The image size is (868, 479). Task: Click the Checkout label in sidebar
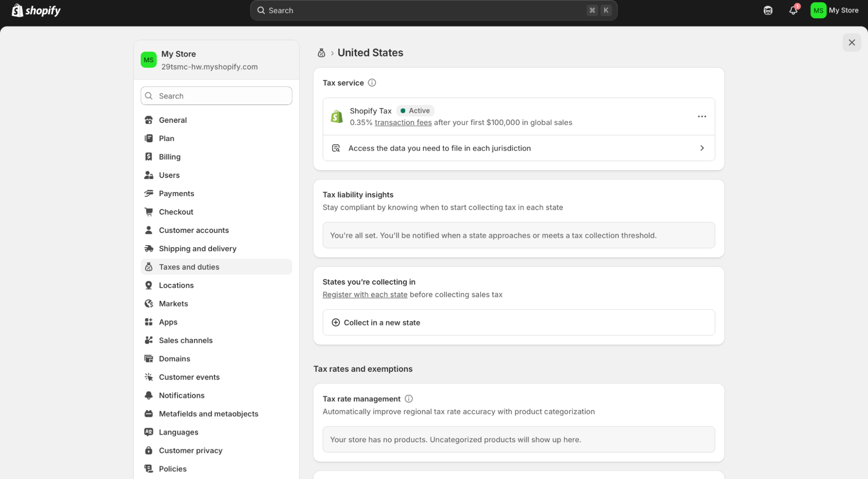176,212
